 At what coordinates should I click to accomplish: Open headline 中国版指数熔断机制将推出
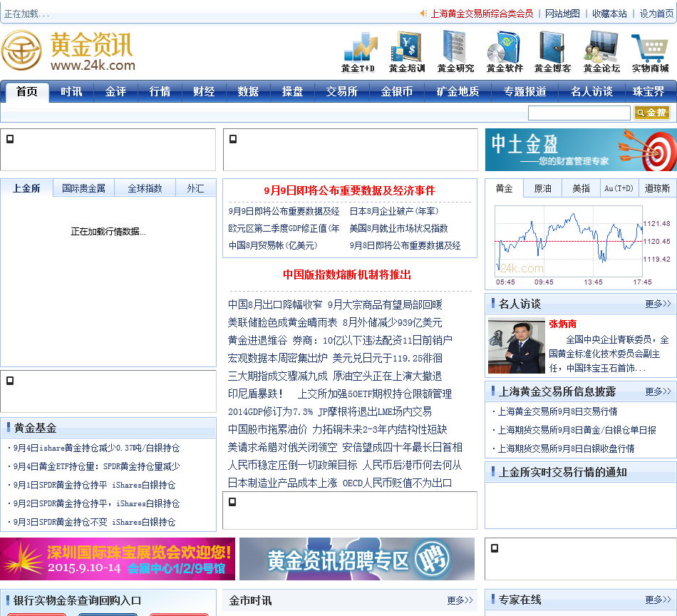pos(347,274)
